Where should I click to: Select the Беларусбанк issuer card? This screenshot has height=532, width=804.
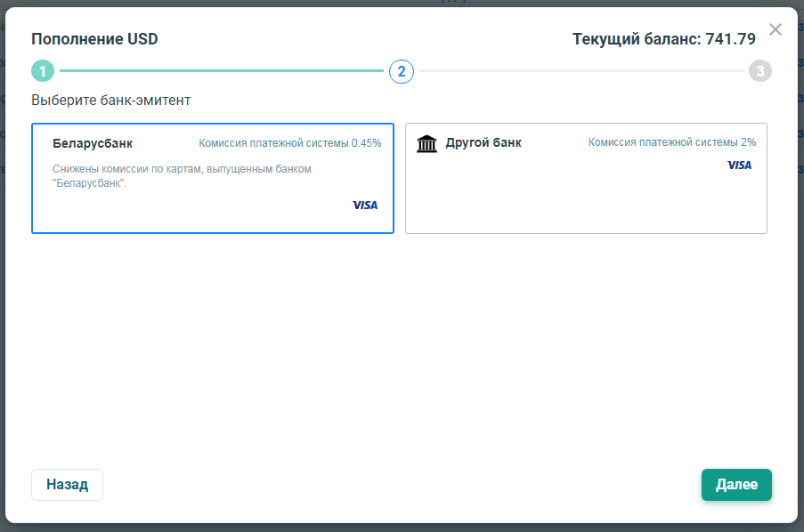click(213, 178)
